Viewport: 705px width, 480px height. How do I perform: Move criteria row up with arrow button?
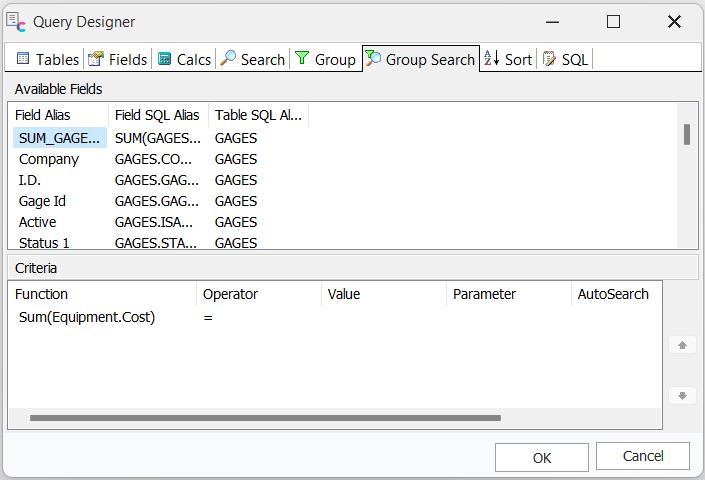(682, 345)
